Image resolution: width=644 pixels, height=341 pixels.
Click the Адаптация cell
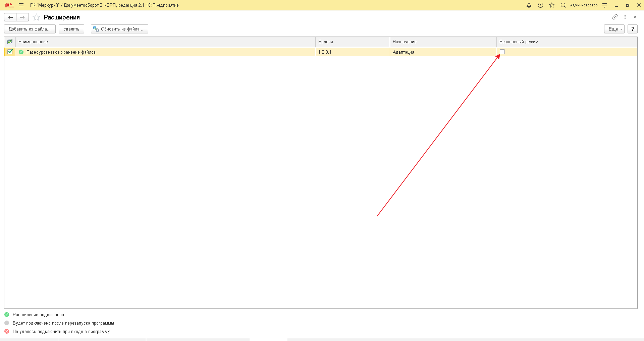443,52
